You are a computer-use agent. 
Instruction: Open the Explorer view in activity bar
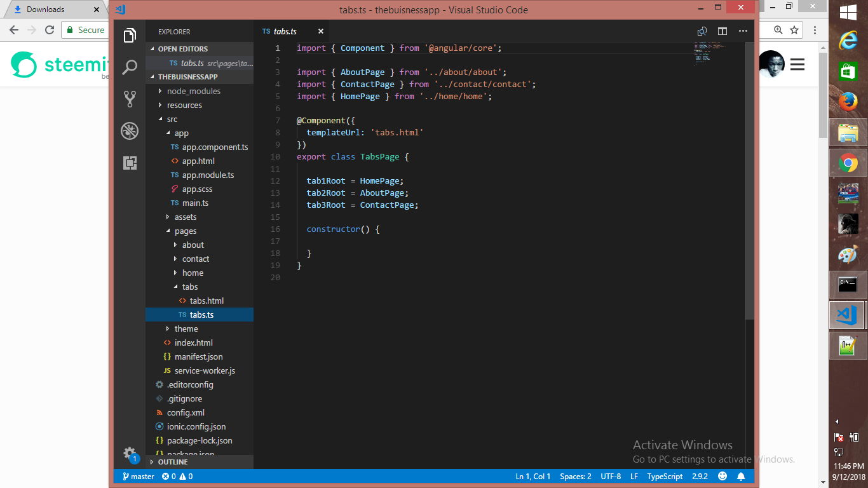130,35
